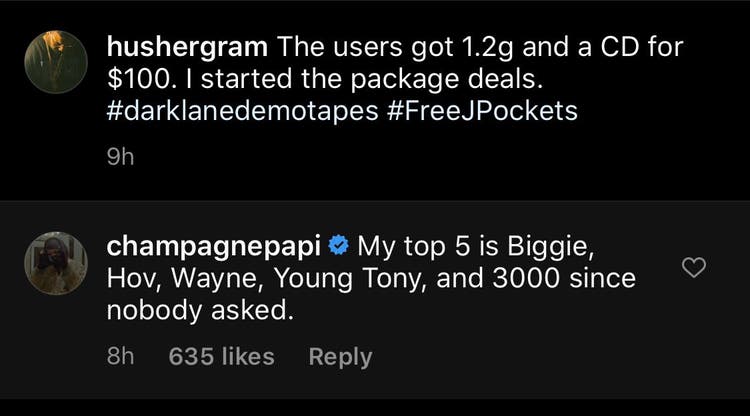View the 635 likes list

[x=221, y=357]
